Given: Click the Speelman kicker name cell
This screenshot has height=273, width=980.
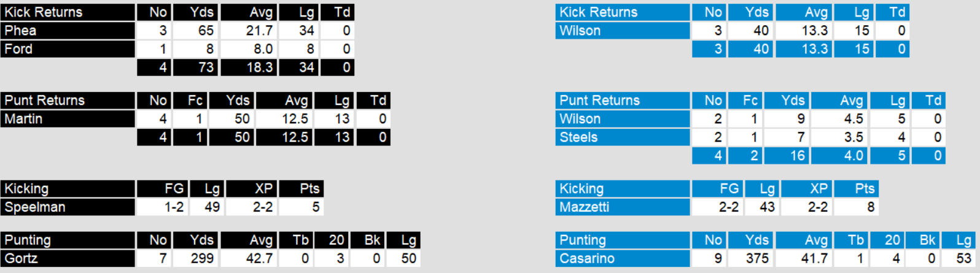Looking at the screenshot, I should click(68, 207).
